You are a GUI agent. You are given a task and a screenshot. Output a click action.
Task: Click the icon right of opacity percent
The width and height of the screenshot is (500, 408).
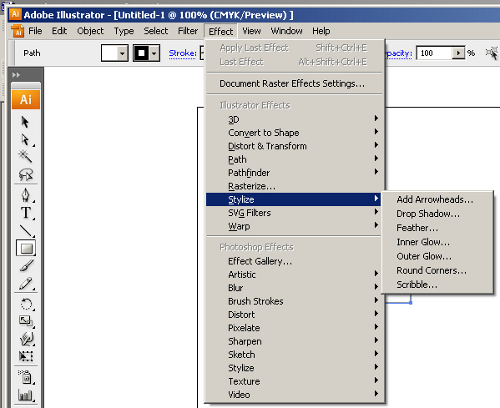click(492, 53)
